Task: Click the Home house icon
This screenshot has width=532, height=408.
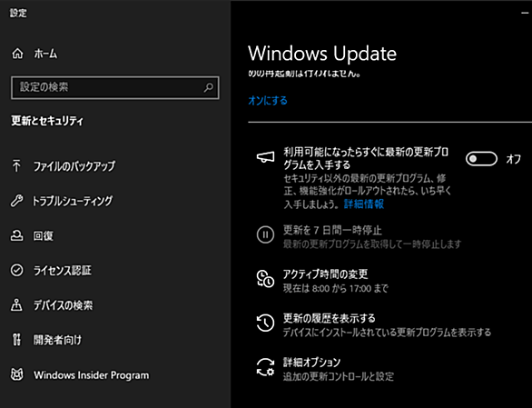Action: tap(17, 54)
